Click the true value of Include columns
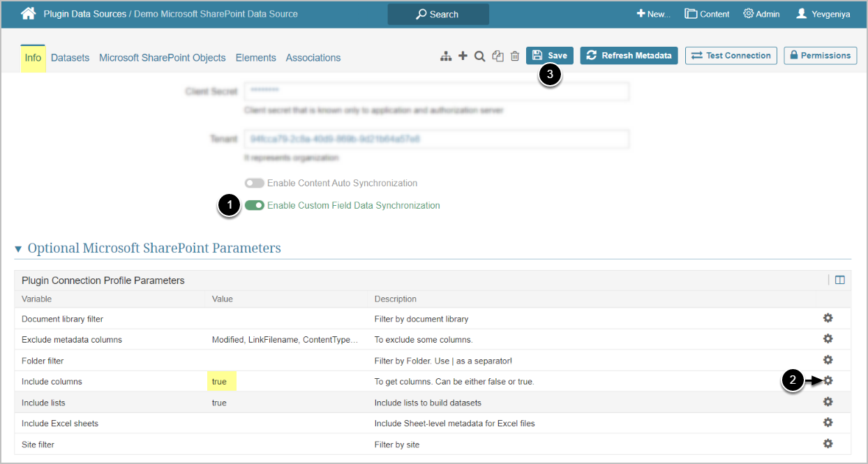The height and width of the screenshot is (464, 868). pos(219,382)
